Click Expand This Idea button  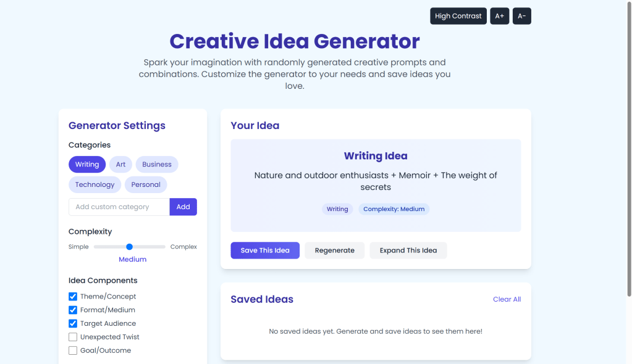[x=408, y=250]
